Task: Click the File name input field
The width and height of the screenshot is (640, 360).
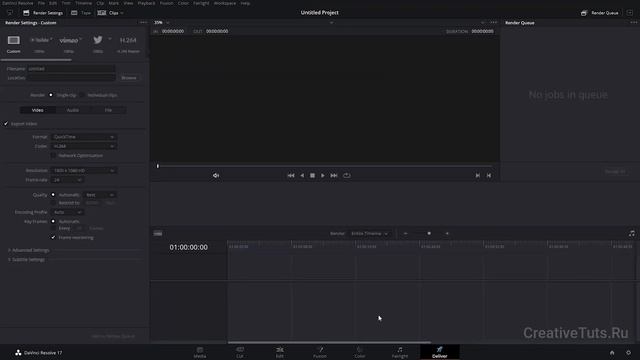Action: tap(71, 69)
